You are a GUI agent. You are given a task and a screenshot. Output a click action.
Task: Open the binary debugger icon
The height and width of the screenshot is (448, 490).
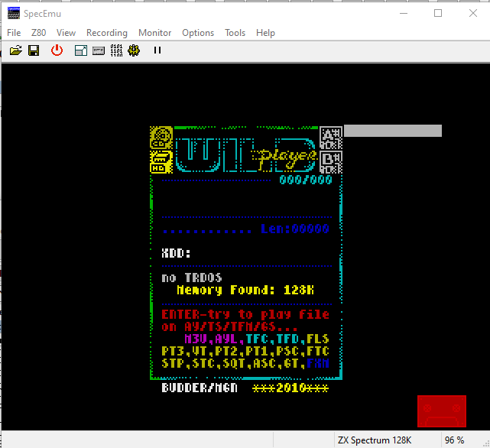pyautogui.click(x=116, y=50)
